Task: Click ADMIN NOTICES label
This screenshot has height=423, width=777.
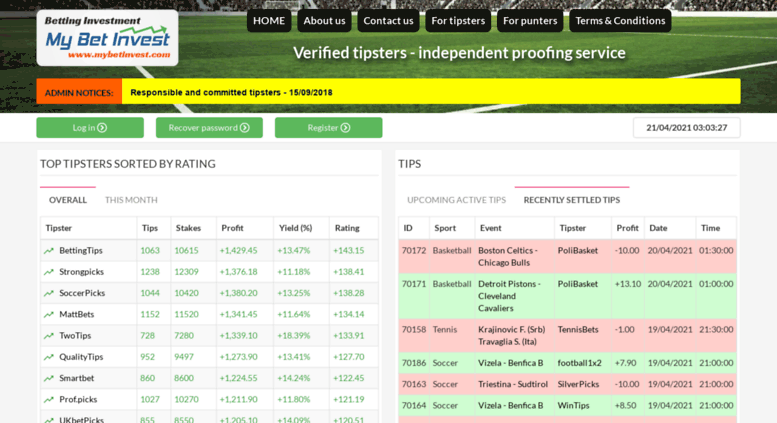Action: pyautogui.click(x=79, y=93)
